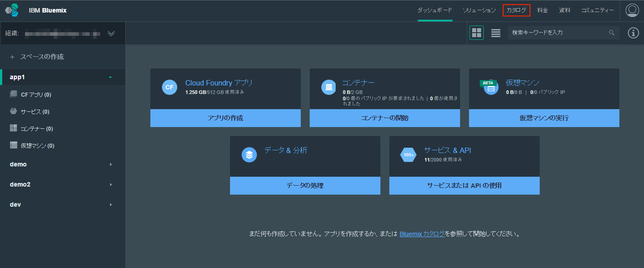Expand the demo2 space arrow

pos(111,184)
